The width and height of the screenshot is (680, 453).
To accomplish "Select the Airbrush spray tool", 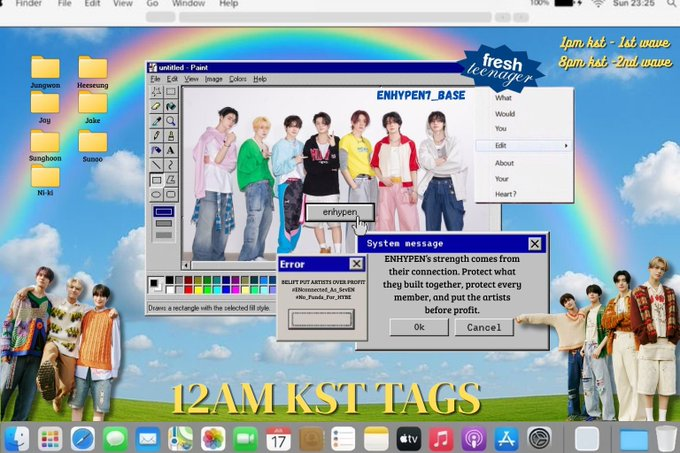I will coord(156,150).
